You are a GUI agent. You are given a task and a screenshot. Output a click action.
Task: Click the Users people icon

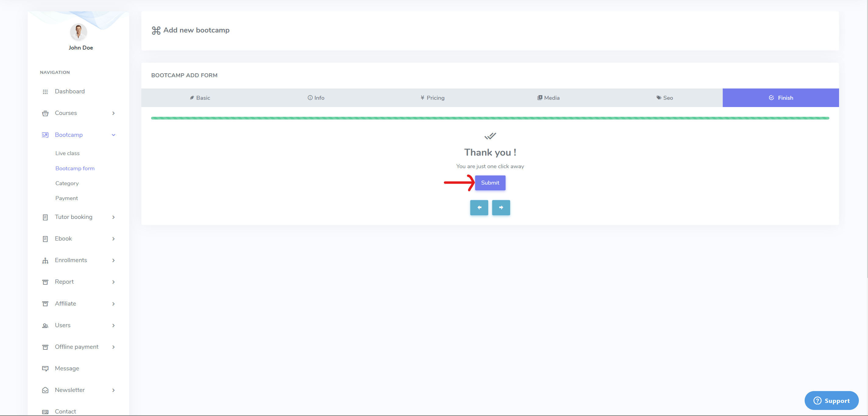tap(45, 325)
